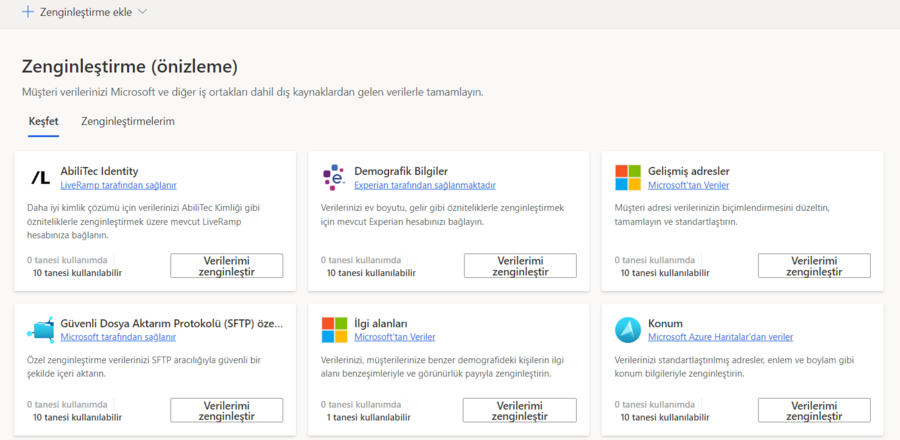
Task: Click the plus icon for Zenginleştirme ekle
Action: pyautogui.click(x=28, y=11)
